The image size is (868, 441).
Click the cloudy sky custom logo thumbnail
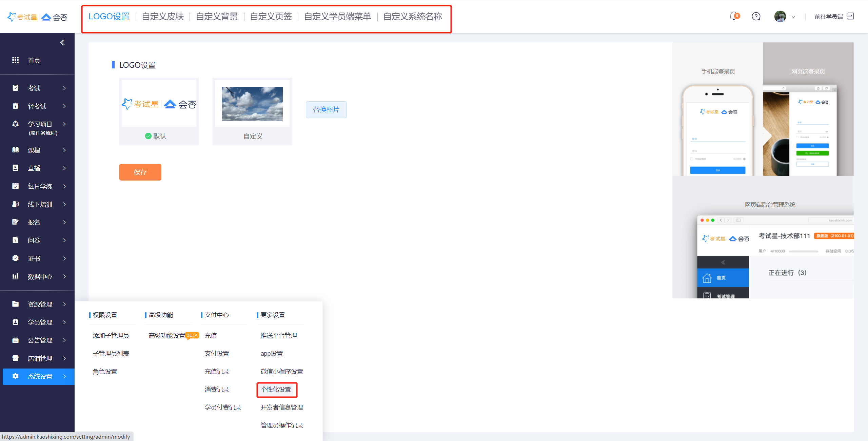(252, 104)
